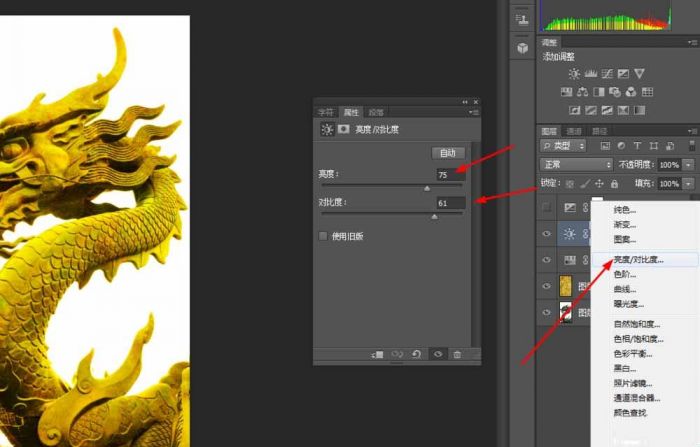
Task: Click the 自动 button
Action: click(448, 153)
